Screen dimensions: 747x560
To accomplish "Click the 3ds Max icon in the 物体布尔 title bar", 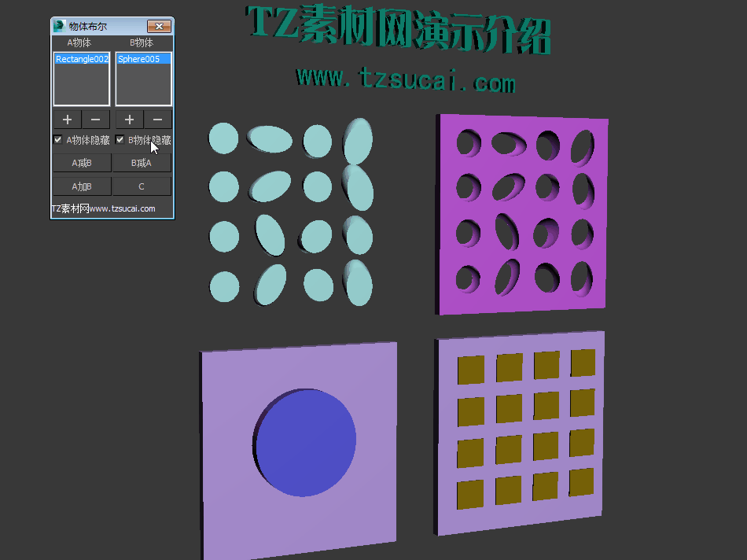I will coord(59,26).
